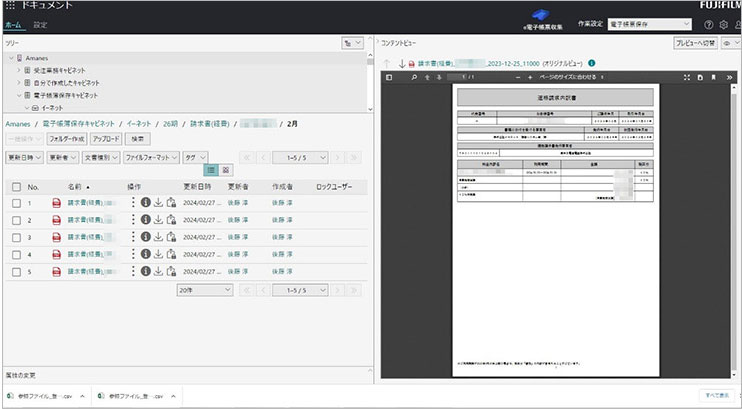This screenshot has height=409, width=742.
Task: Switch to the 設定 tab
Action: (40, 23)
